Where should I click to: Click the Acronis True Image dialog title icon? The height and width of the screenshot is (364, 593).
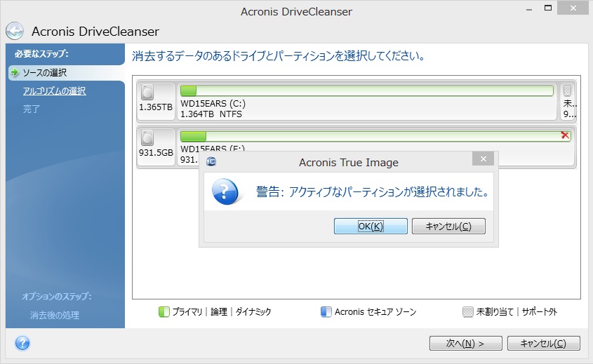(x=211, y=162)
